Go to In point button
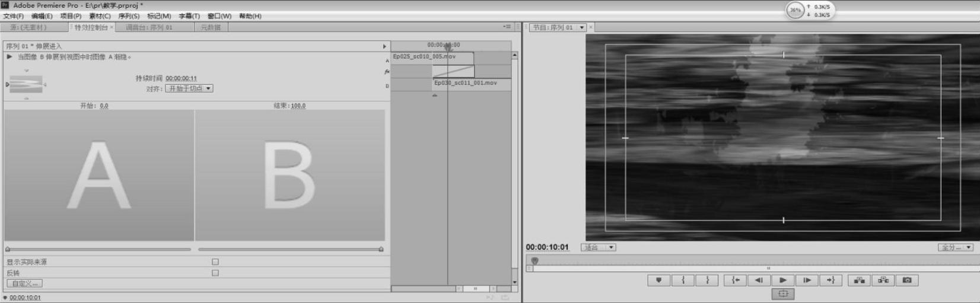 [x=735, y=280]
